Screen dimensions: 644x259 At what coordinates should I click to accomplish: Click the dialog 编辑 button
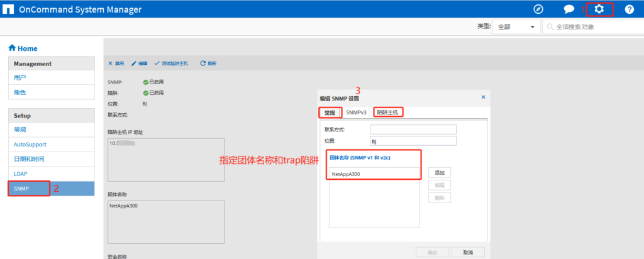click(440, 185)
